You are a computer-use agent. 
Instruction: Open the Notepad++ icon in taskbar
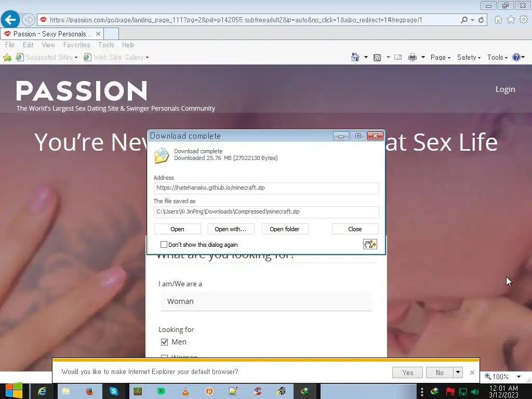click(x=233, y=391)
